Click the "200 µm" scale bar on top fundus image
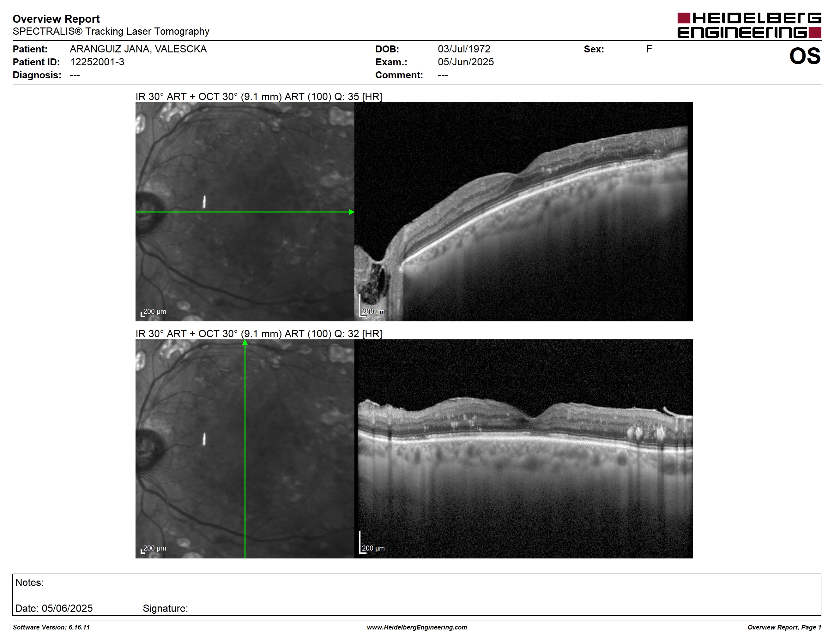This screenshot has width=834, height=644. (x=153, y=312)
